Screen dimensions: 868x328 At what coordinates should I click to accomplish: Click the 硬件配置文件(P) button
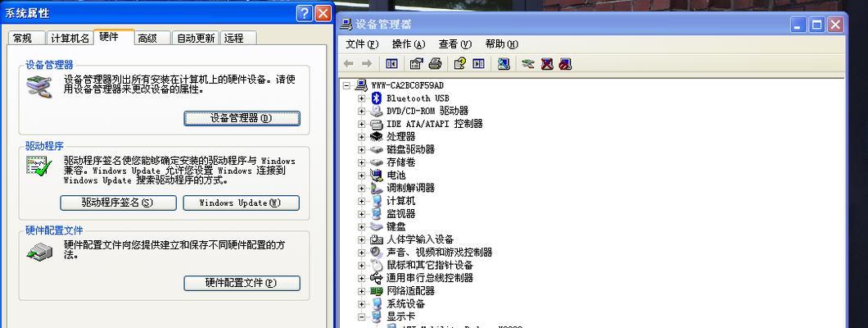tap(242, 283)
